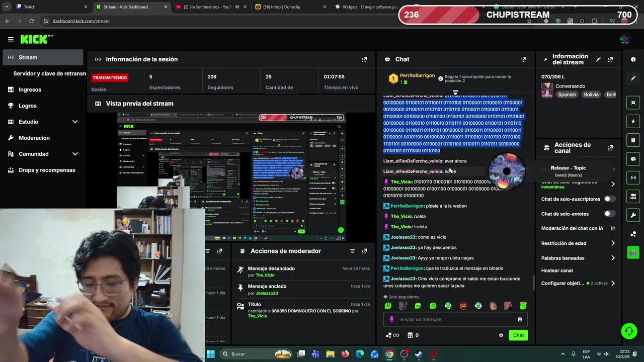This screenshot has width=644, height=362.
Task: Pop out Acciones de moderador panel
Action: coord(364,251)
